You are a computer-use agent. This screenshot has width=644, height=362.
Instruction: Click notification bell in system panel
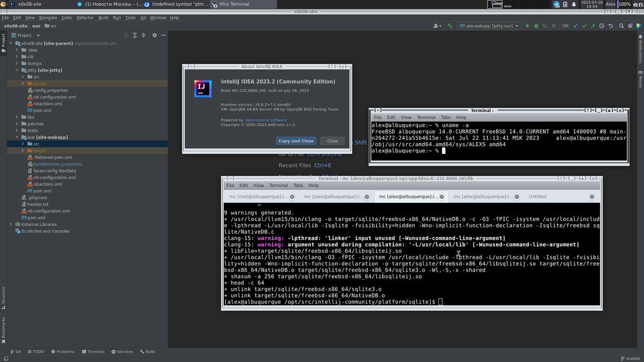[574, 4]
